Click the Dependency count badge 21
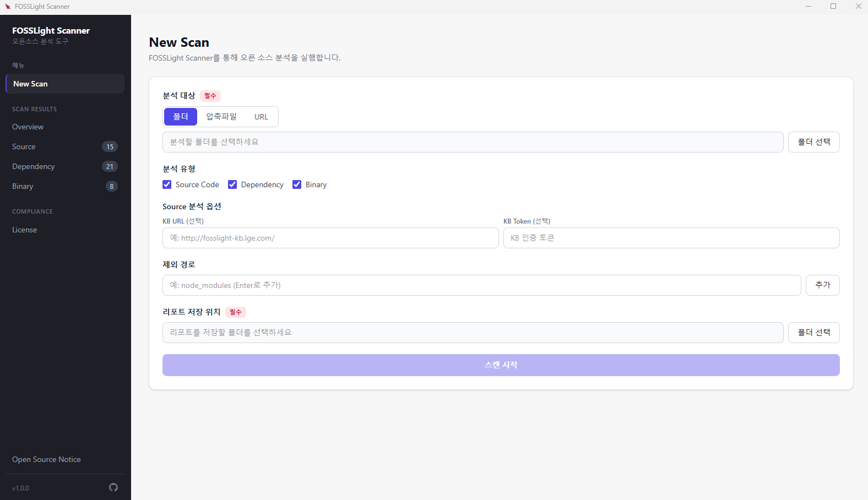This screenshot has height=500, width=868. 110,166
